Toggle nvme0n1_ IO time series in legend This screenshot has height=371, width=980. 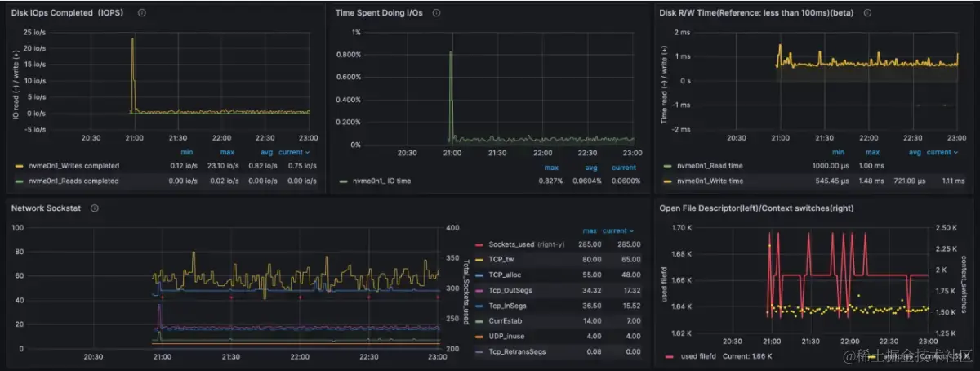pyautogui.click(x=381, y=181)
